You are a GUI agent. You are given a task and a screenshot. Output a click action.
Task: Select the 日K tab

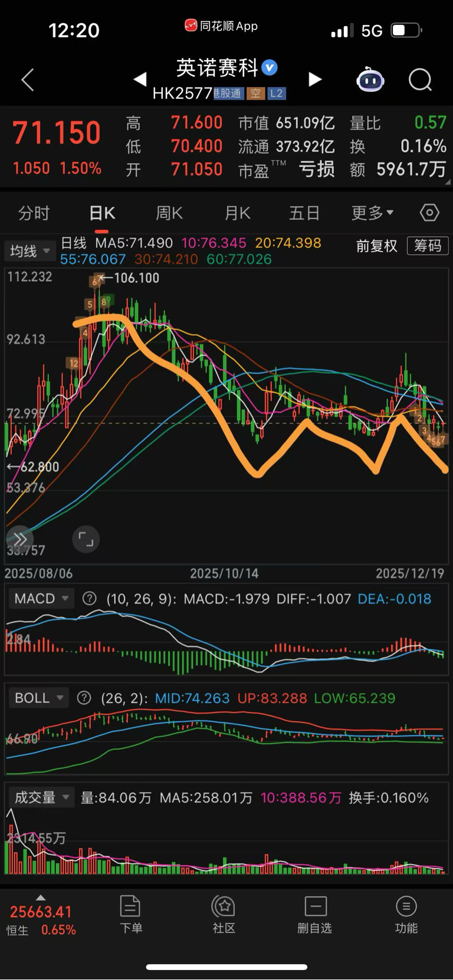tap(102, 213)
